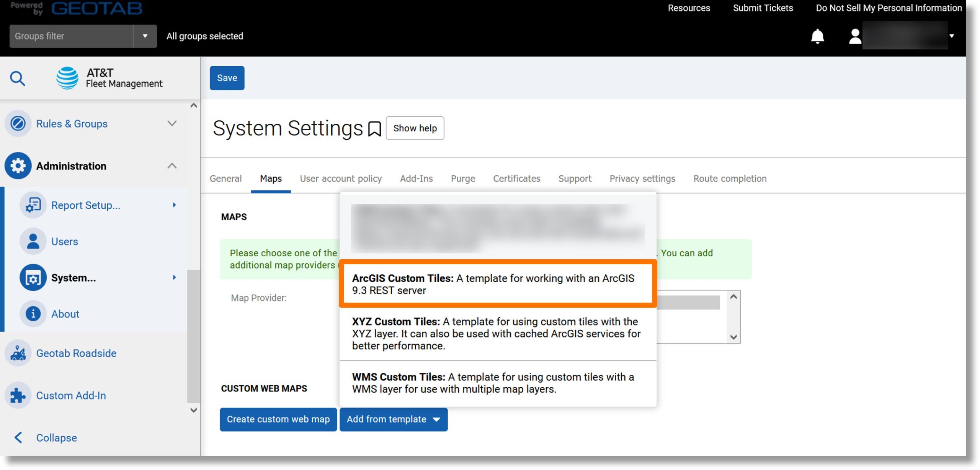Open the Support tab
Image resolution: width=980 pixels, height=470 pixels.
tap(575, 179)
